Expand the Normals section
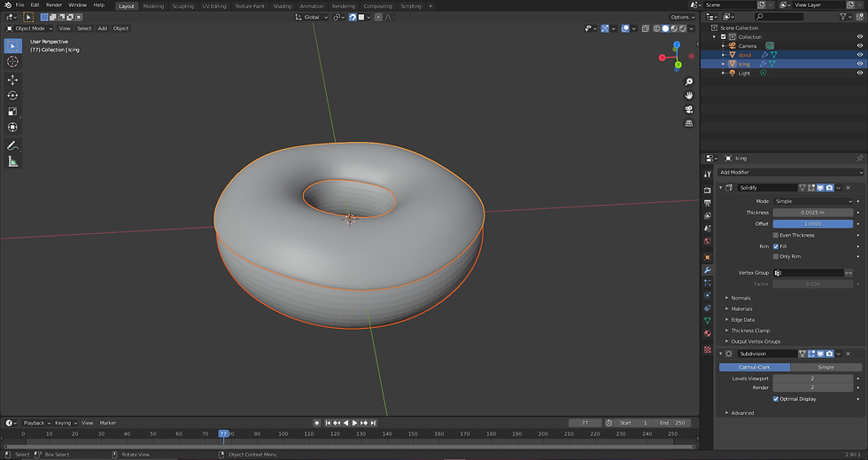 740,298
